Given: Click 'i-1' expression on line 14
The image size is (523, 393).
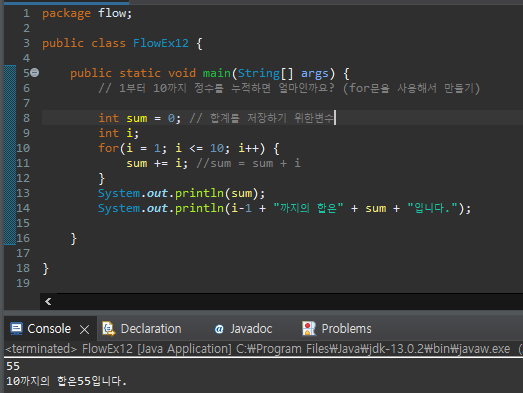Looking at the screenshot, I should (241, 208).
